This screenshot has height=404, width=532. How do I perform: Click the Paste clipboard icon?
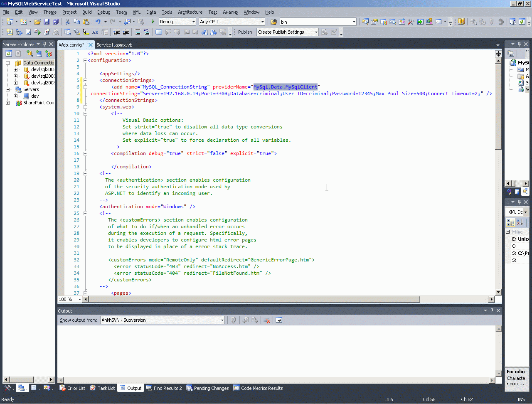tap(86, 22)
